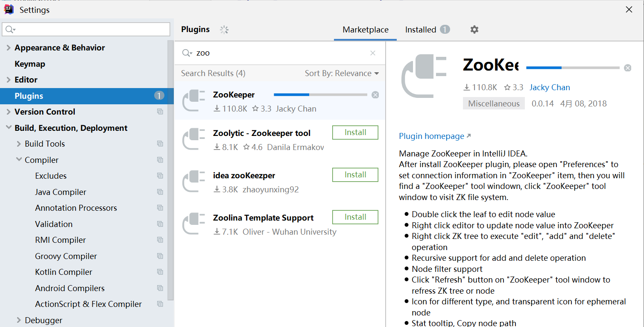Open search options magnifier in plugin search

click(187, 53)
